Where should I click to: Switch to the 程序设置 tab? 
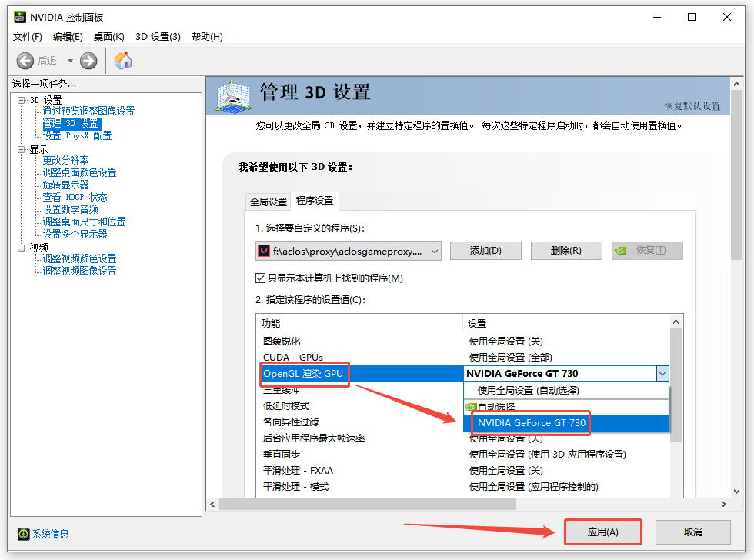click(x=315, y=201)
